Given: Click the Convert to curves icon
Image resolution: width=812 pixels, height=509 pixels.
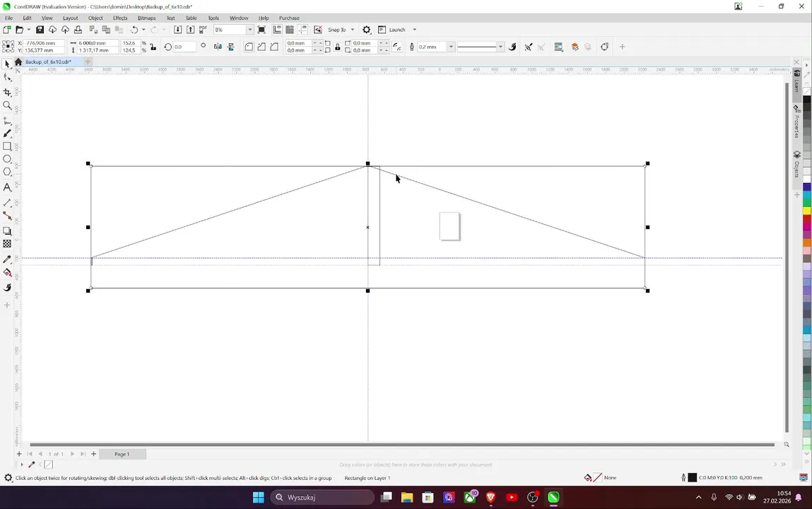Looking at the screenshot, I should [x=604, y=47].
